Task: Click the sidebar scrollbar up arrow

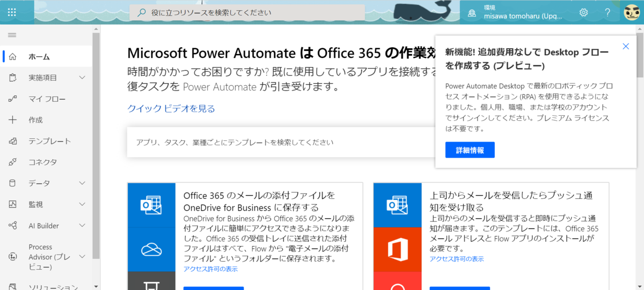Action: [96, 28]
